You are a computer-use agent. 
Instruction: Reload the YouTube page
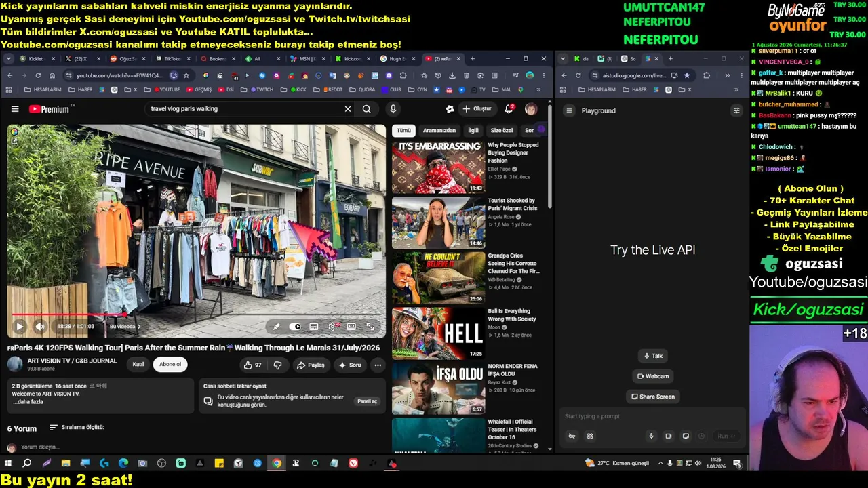[x=38, y=75]
